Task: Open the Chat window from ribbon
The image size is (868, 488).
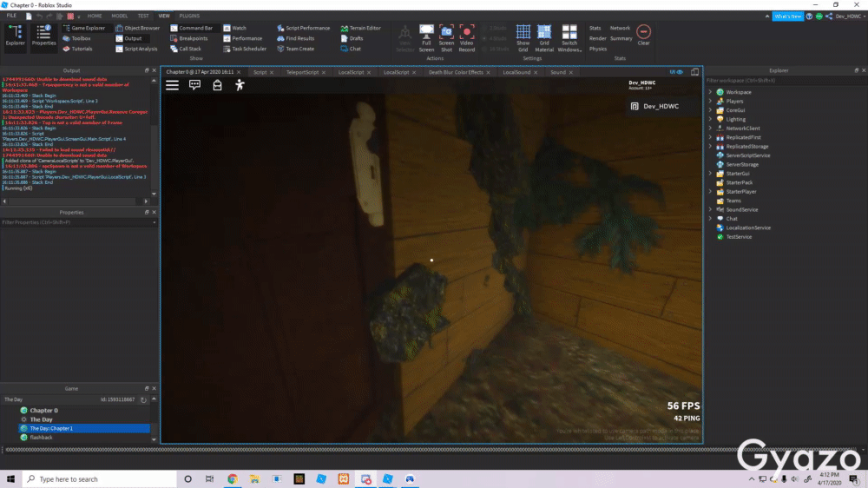Action: coord(351,49)
